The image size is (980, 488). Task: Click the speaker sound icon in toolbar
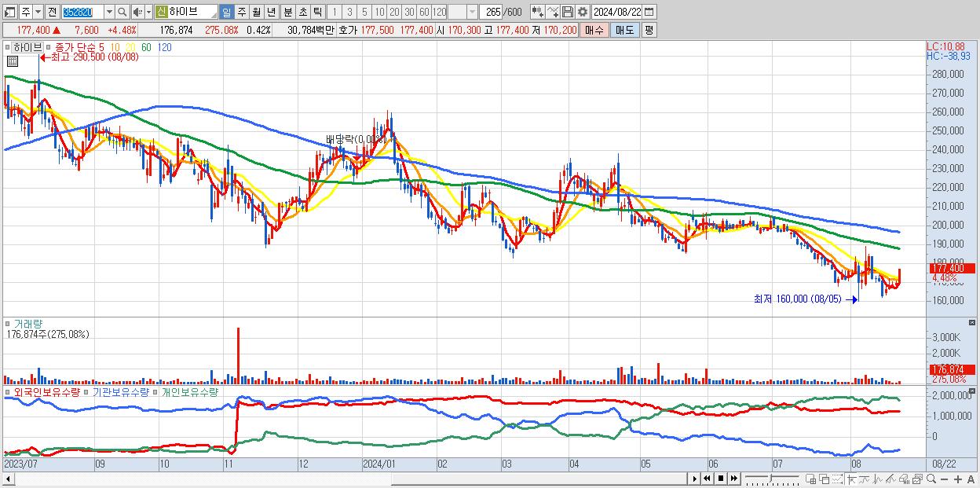point(137,12)
